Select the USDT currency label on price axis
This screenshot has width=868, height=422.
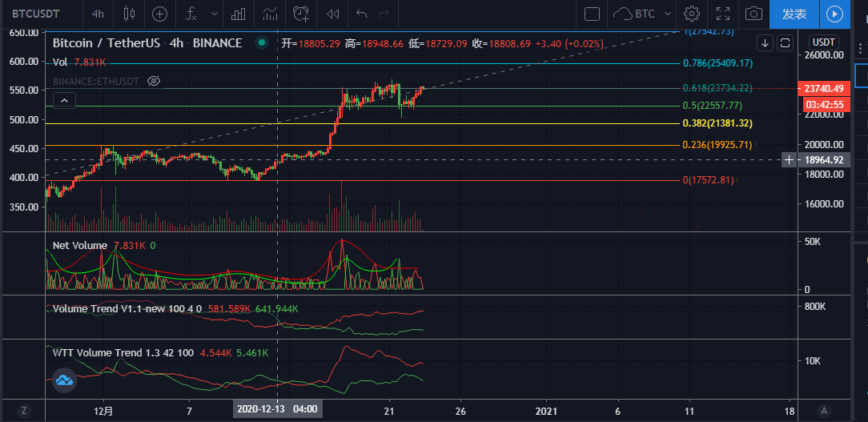click(x=823, y=42)
